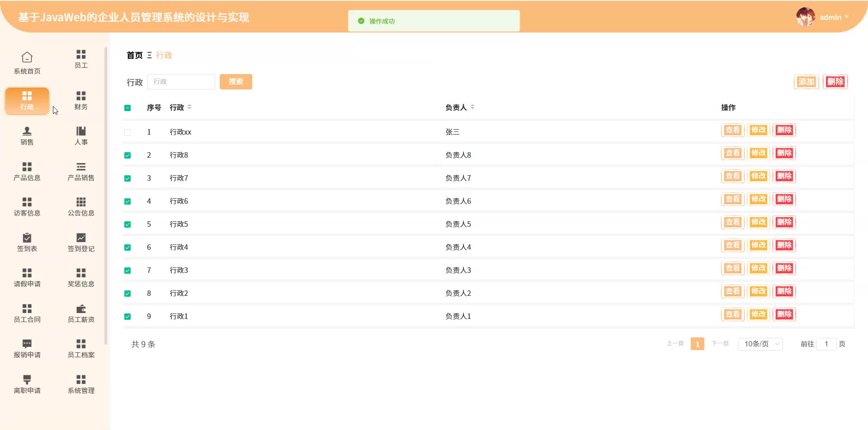Click the 下一页 next page button

720,344
